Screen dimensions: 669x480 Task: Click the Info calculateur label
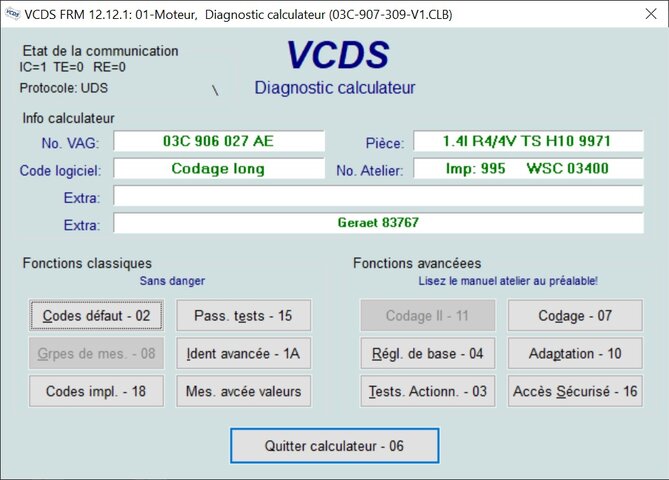click(x=68, y=118)
